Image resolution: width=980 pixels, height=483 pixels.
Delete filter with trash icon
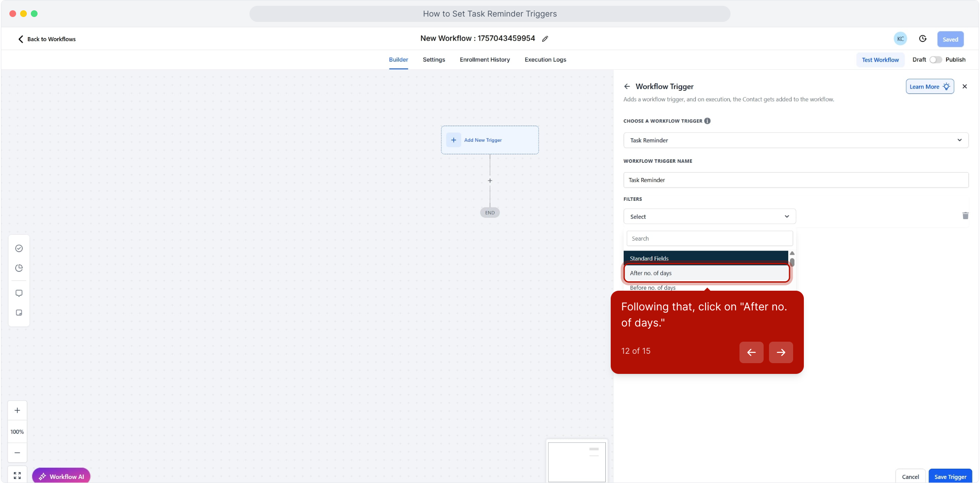(x=965, y=216)
